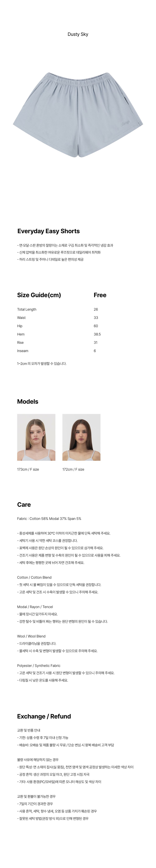Click the Hip value 60
The width and height of the screenshot is (156, 868).
click(x=96, y=326)
